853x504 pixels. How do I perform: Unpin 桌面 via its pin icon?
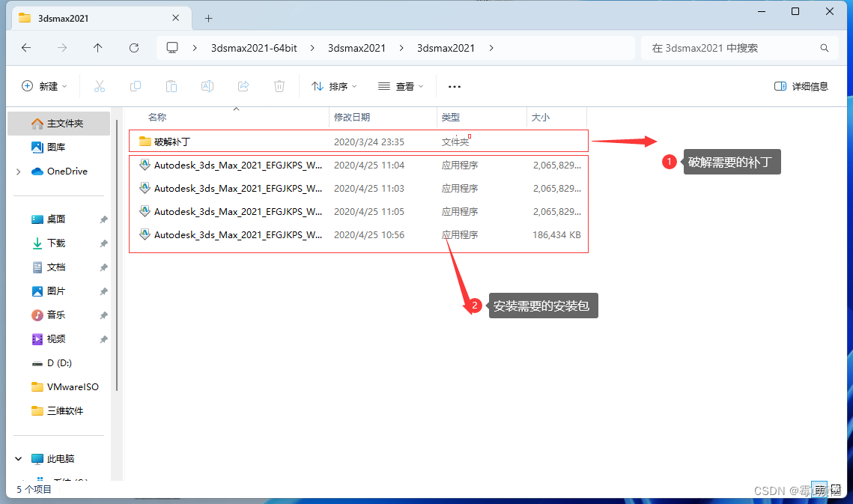(x=103, y=219)
